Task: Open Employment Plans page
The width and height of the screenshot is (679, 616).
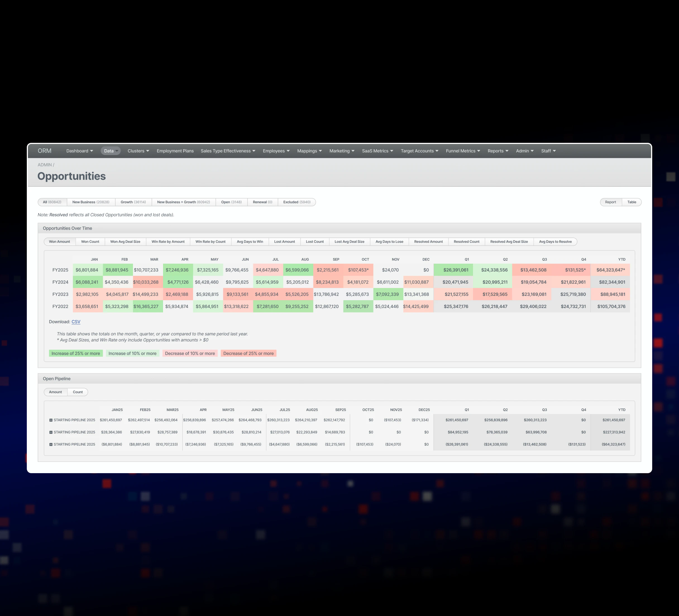Action: point(175,151)
